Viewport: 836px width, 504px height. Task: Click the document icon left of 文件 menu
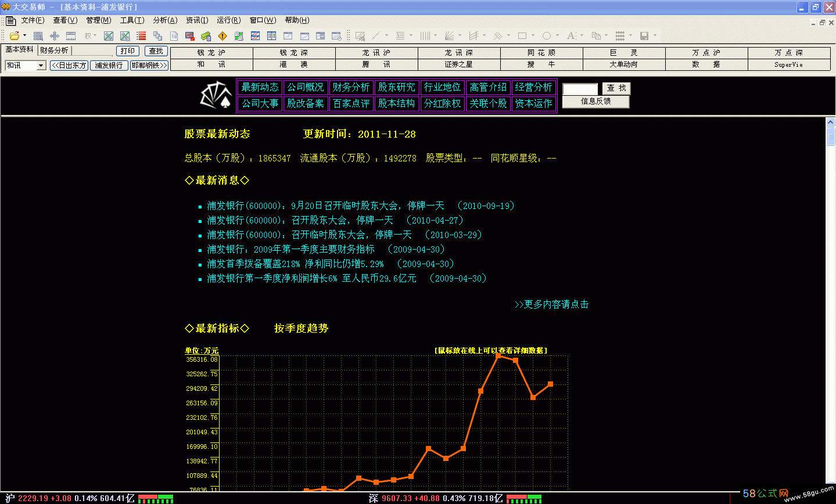coord(10,20)
